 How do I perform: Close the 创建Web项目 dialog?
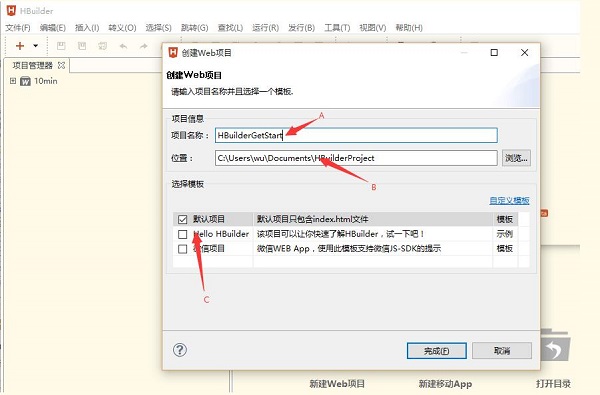(525, 52)
